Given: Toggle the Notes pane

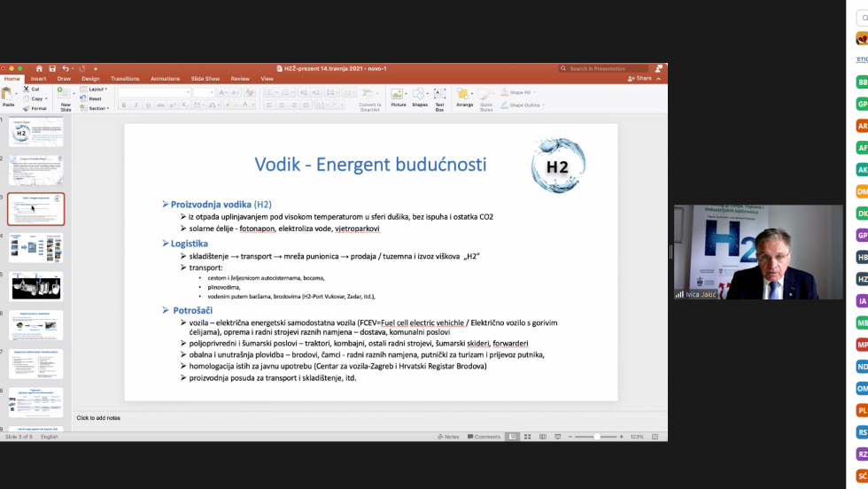Looking at the screenshot, I should tap(448, 437).
